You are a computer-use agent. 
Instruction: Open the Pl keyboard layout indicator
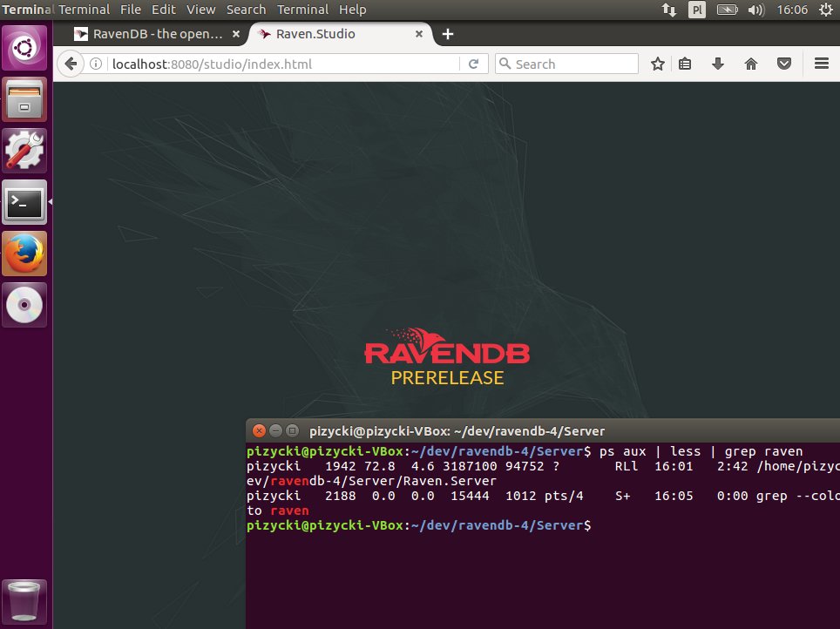coord(696,10)
